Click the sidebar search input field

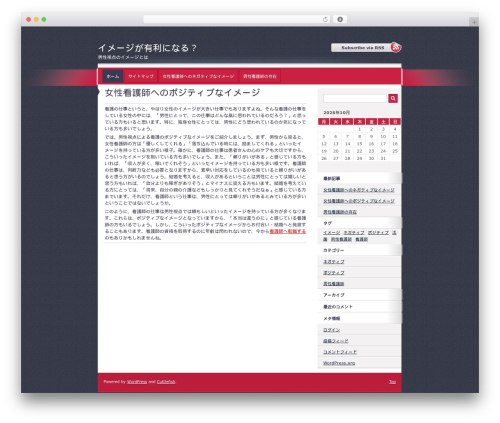coord(355,98)
